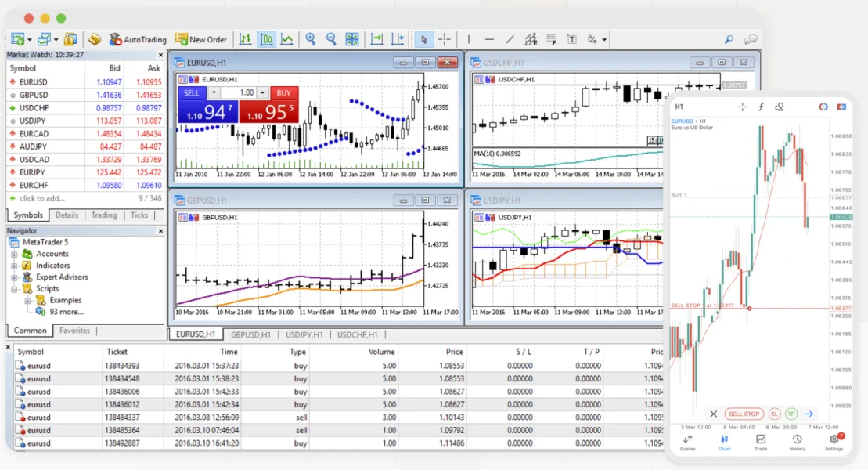Click 'click to add...' in Market Watch
This screenshot has height=470, width=868.
pyautogui.click(x=42, y=198)
